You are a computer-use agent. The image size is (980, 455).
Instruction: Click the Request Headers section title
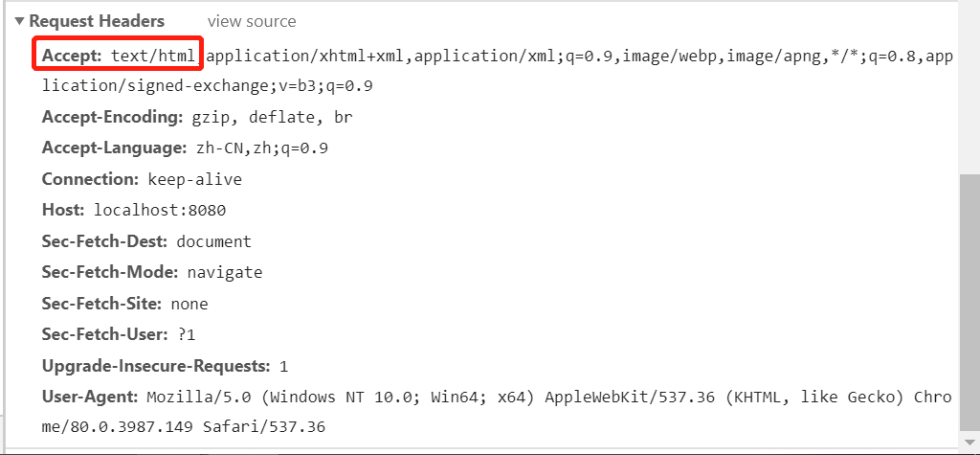pos(97,21)
